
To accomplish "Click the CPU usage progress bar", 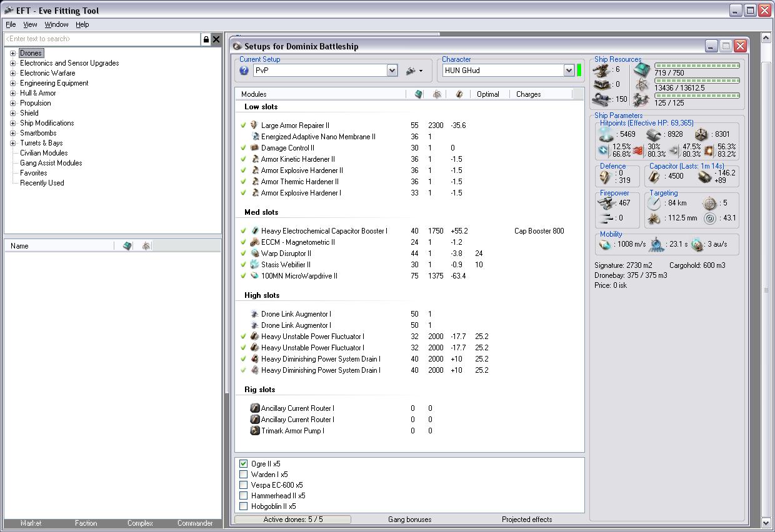I will tap(696, 65).
